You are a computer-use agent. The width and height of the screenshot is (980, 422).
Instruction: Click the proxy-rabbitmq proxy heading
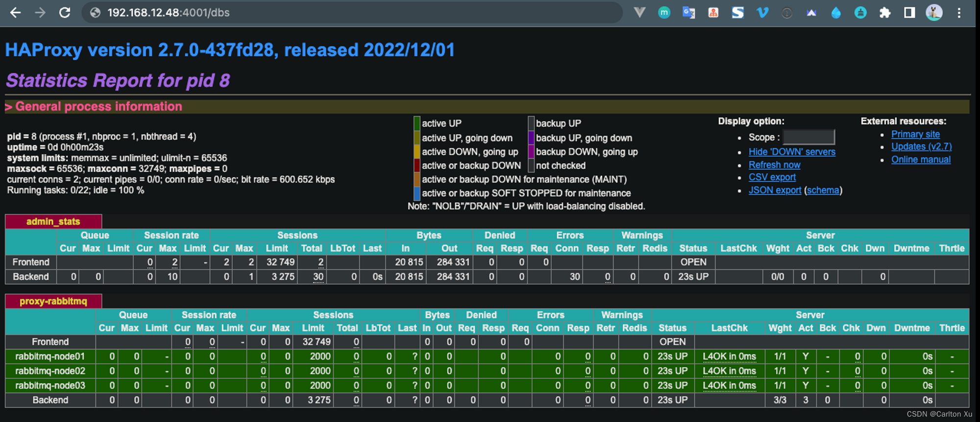[x=53, y=301]
